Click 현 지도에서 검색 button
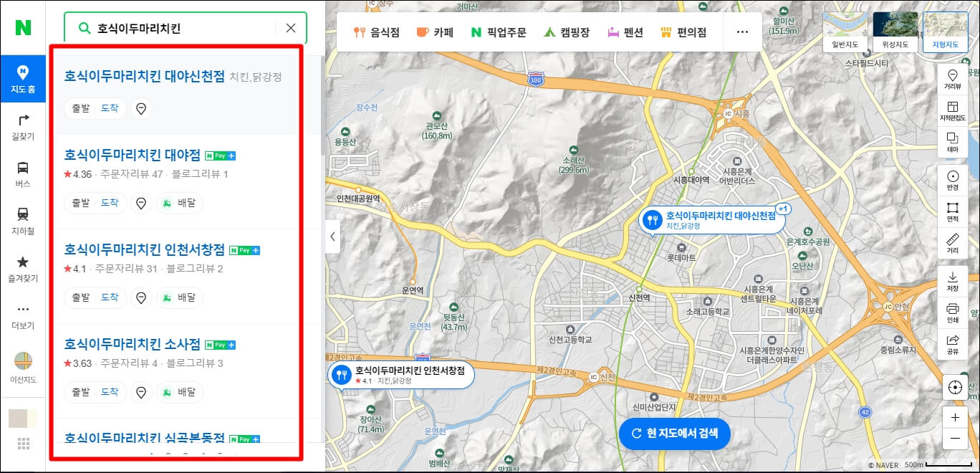Image resolution: width=980 pixels, height=473 pixels. (674, 433)
